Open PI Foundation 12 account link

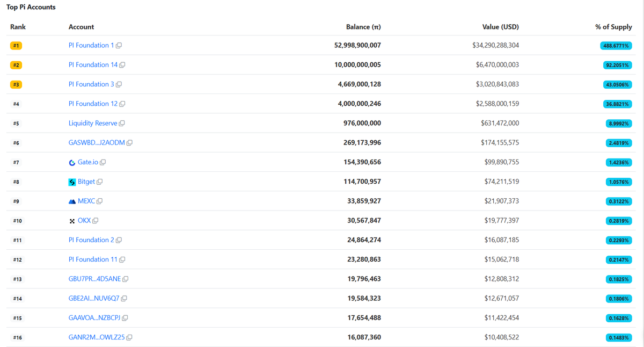pyautogui.click(x=93, y=104)
